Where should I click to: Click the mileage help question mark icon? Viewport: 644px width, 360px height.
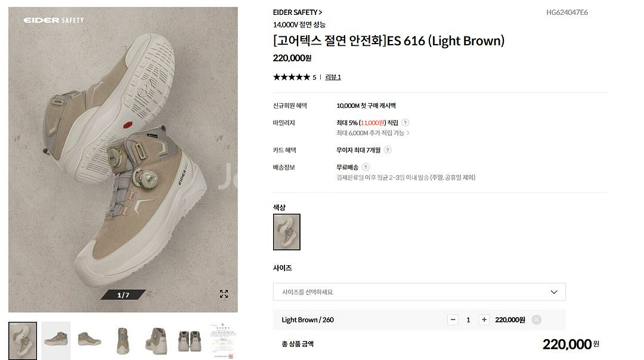[405, 123]
